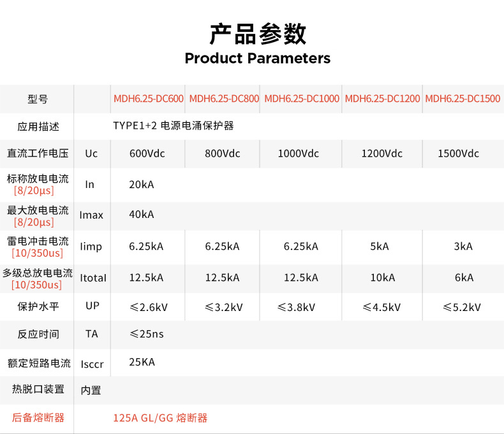Select model MDH6.25-DC1000 header
The width and height of the screenshot is (504, 434).
302,99
